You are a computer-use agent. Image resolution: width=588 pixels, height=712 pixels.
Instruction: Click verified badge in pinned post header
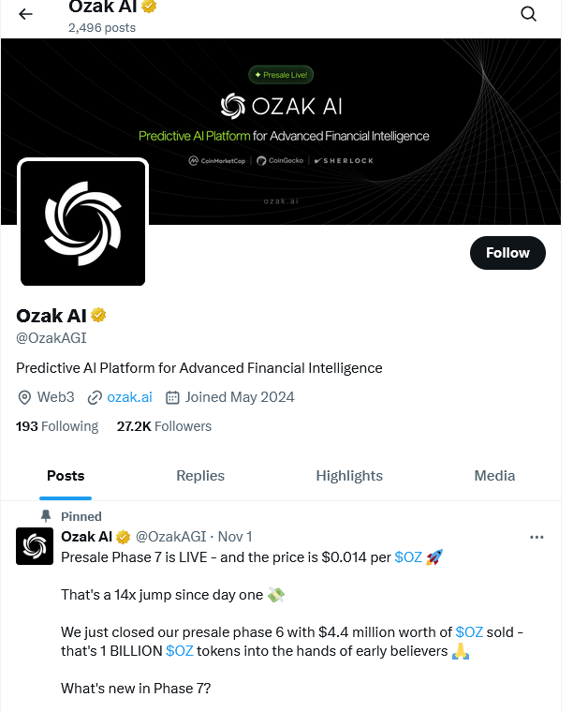click(122, 537)
